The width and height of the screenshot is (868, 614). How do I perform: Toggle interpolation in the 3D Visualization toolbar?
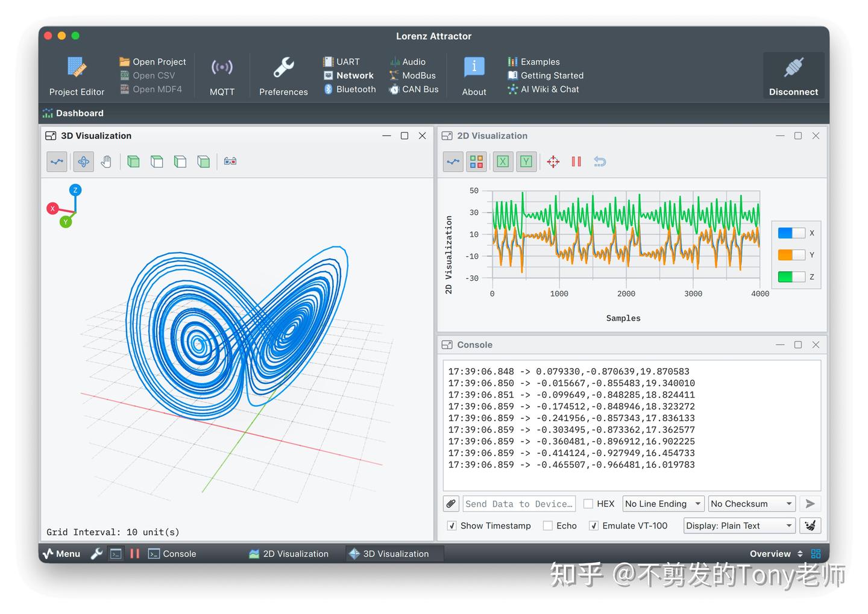pos(57,161)
